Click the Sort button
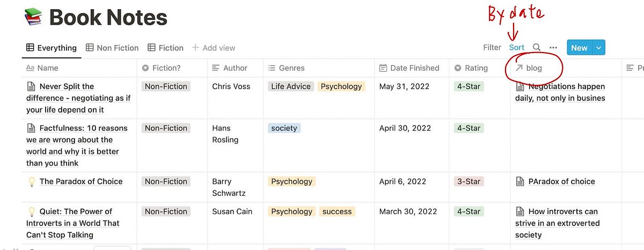Viewport: 644px width, 250px height. pos(517,48)
